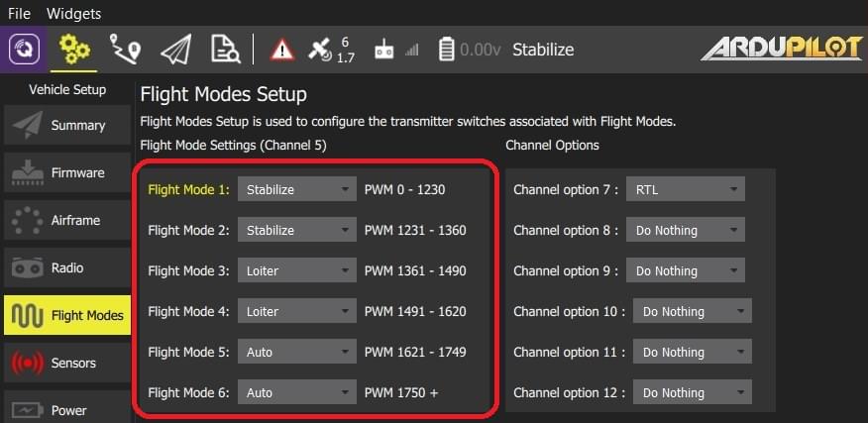The image size is (868, 423).
Task: Open Vehicle Setup gears icon
Action: click(x=74, y=50)
